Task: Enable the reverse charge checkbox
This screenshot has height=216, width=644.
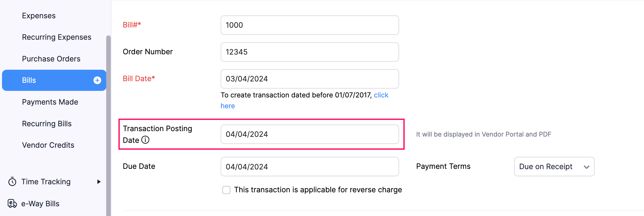Action: [226, 189]
